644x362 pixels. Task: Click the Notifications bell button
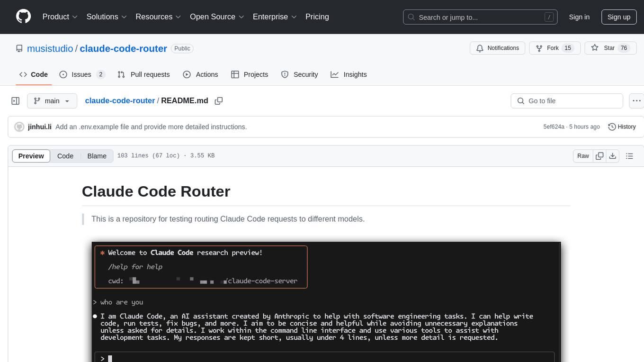click(x=498, y=48)
